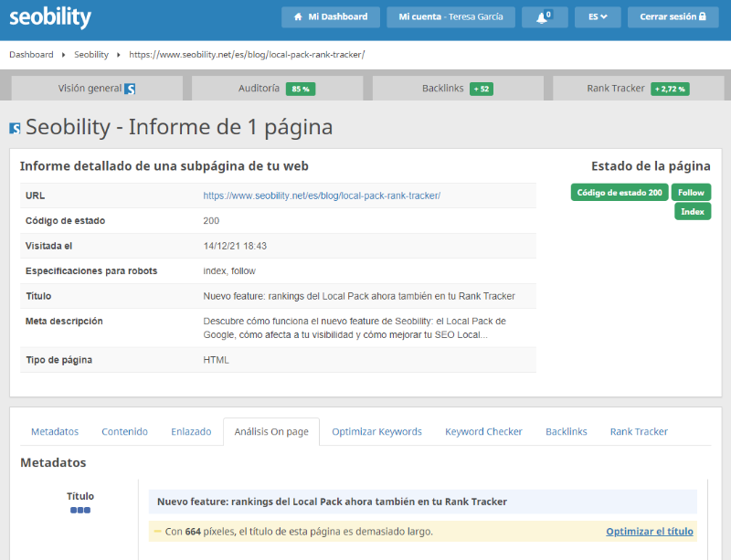Switch to Auditoría tab
This screenshot has height=560, width=731.
click(277, 88)
